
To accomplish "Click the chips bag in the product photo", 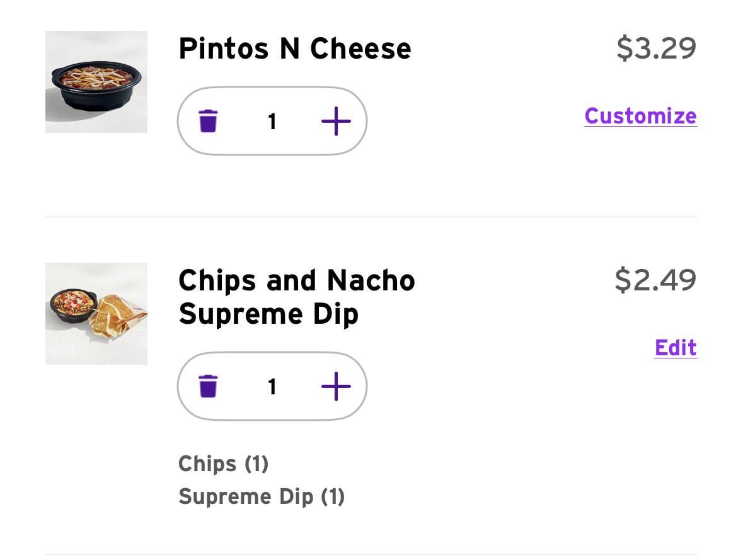I will pos(118,315).
